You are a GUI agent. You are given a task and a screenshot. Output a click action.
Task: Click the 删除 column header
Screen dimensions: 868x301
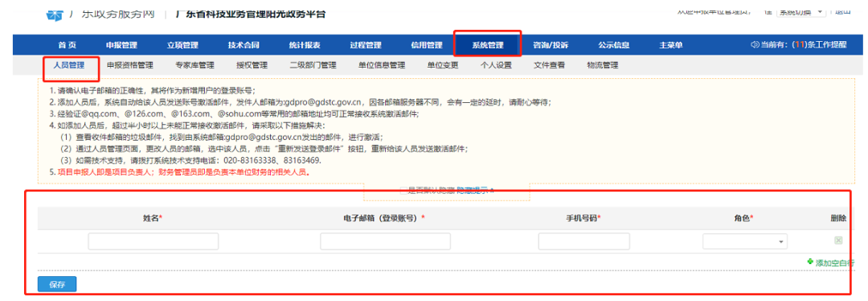(x=838, y=218)
